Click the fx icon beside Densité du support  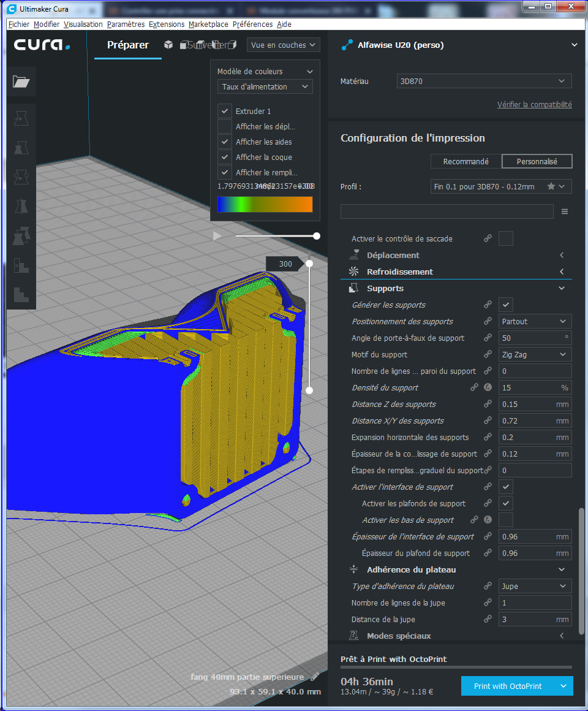(x=488, y=387)
